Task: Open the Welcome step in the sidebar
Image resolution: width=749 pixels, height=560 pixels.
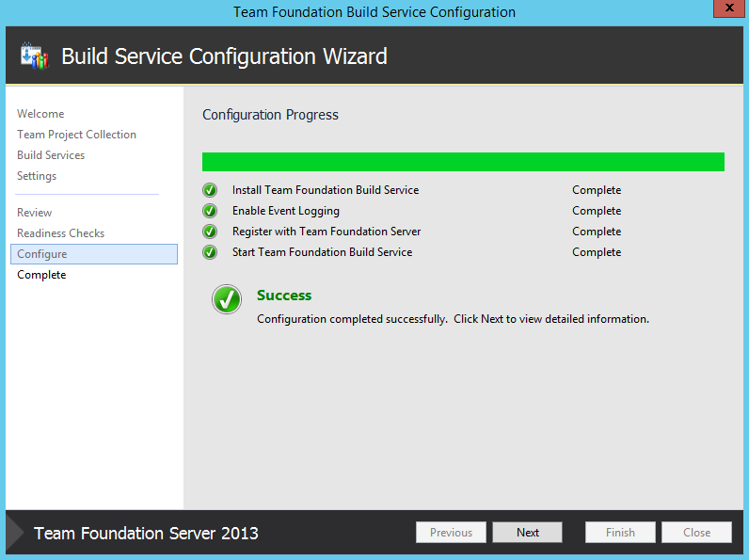Action: (x=40, y=114)
